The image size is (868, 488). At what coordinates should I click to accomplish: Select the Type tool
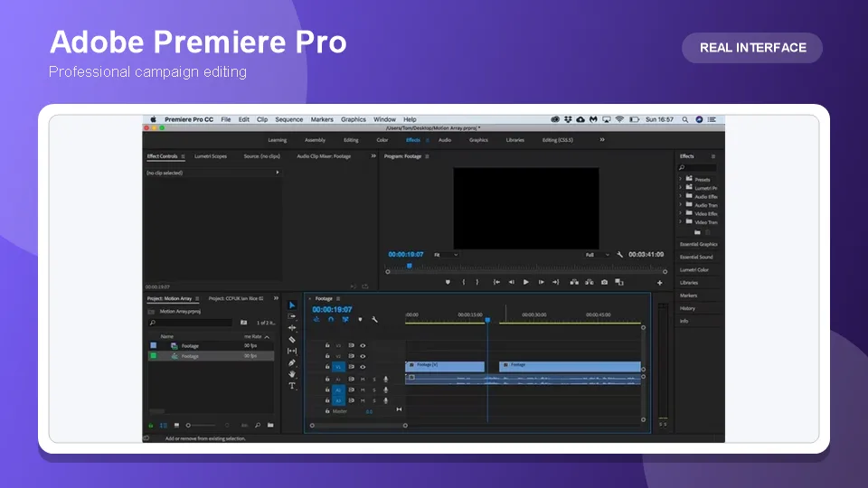[x=292, y=386]
